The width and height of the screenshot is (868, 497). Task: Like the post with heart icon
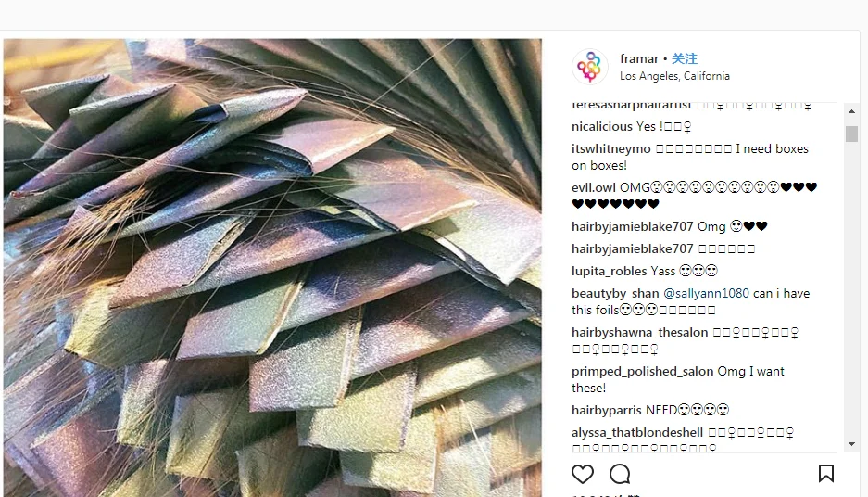point(583,475)
